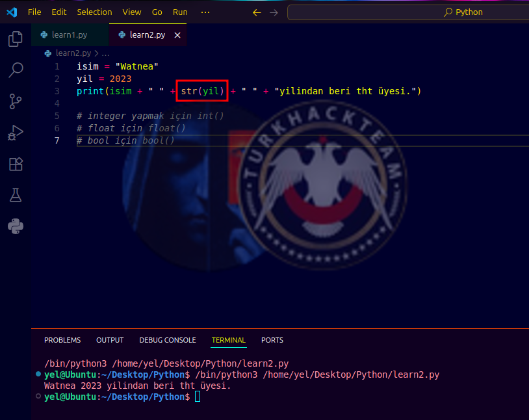Click the print keyword on line 3
This screenshot has width=529, height=420.
pos(90,91)
